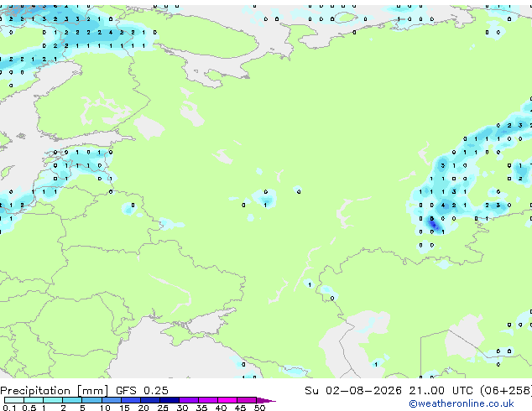Click the 0.1–0.5 mm legend color swatch
The width and height of the screenshot is (532, 411).
point(14,400)
